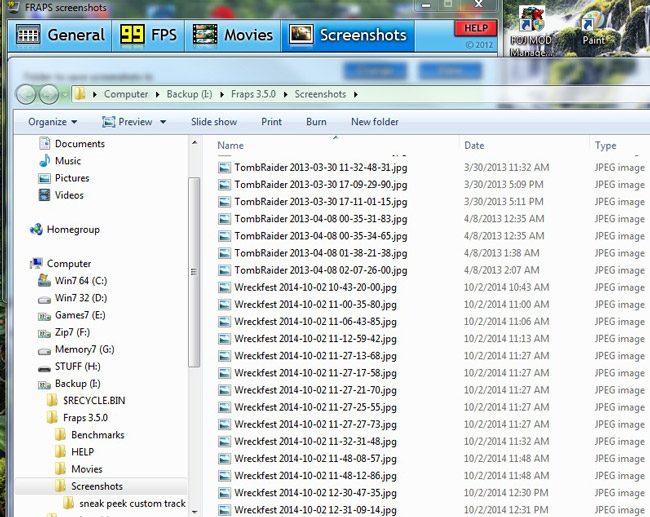Sort by the Type column header
Viewport: 650px width, 517px height.
pos(606,146)
